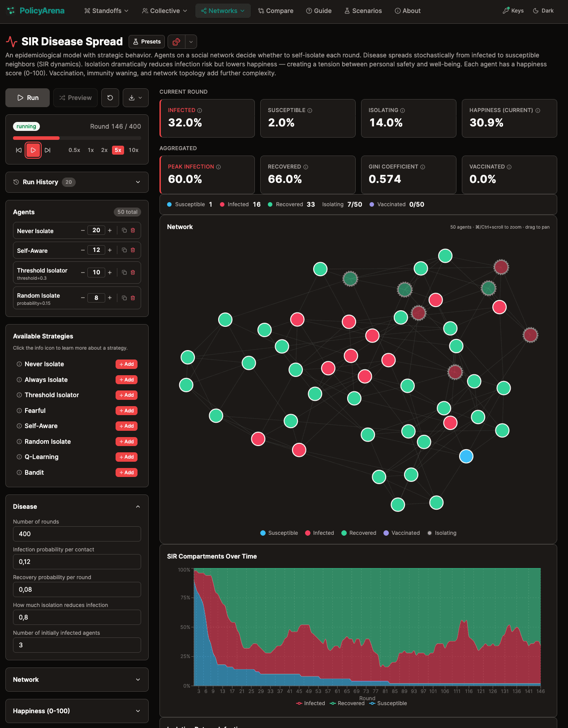Viewport: 568px width, 728px height.
Task: Open the Standoffs navigation menu
Action: click(106, 11)
